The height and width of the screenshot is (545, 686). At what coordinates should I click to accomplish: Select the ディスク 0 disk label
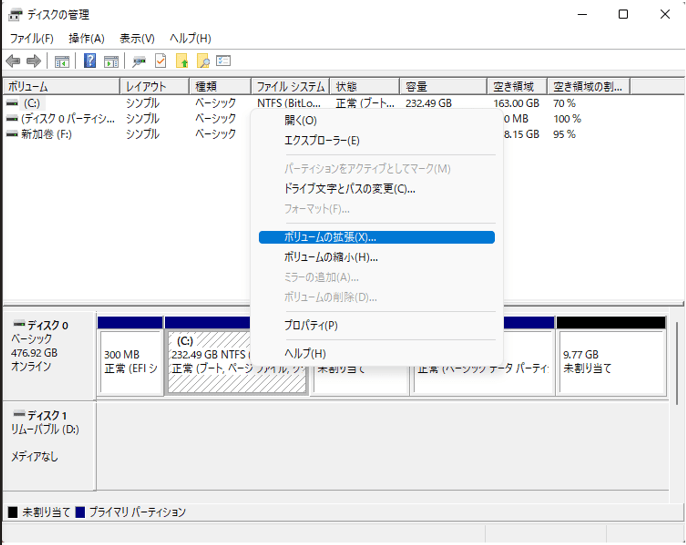tap(49, 355)
